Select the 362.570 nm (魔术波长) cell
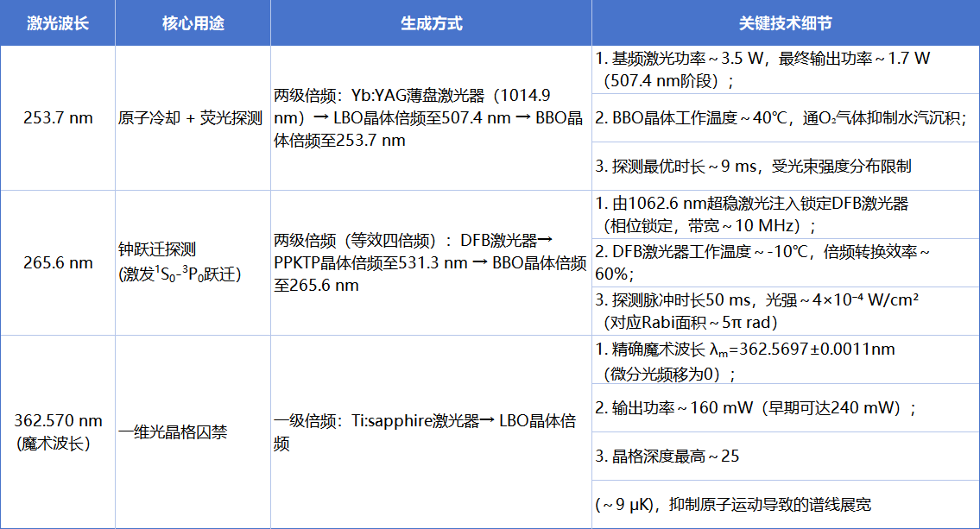 57,431
